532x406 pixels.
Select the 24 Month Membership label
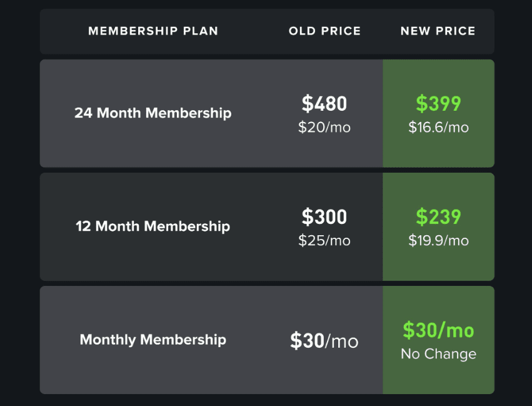coord(153,113)
